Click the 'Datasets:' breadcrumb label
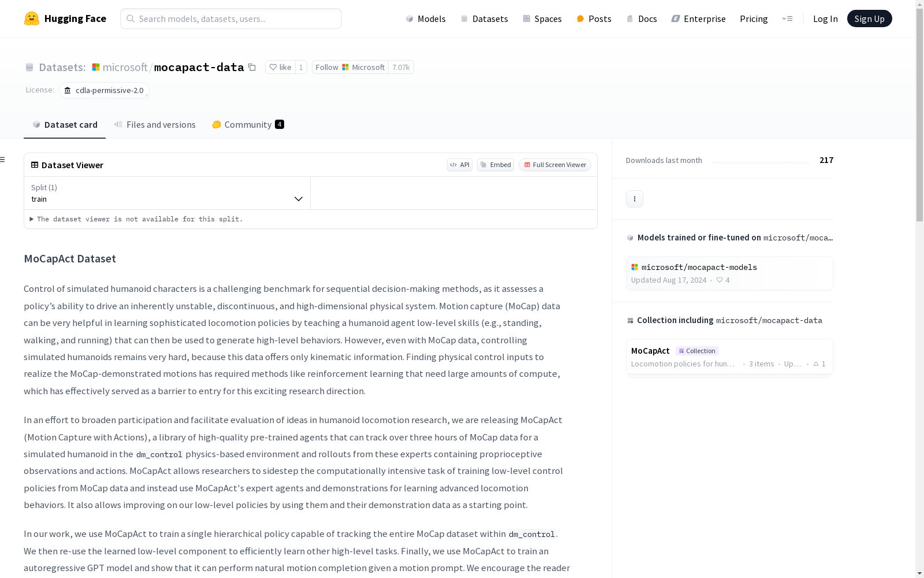 point(62,67)
